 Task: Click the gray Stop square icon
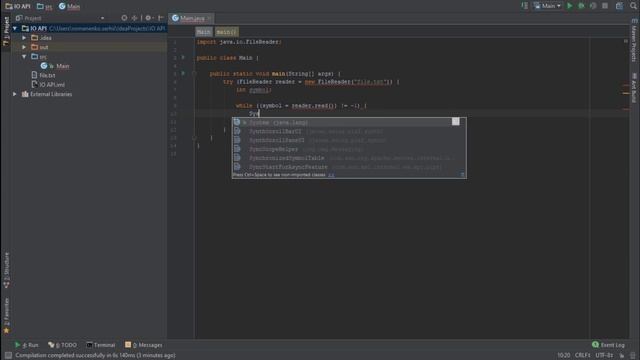605,6
